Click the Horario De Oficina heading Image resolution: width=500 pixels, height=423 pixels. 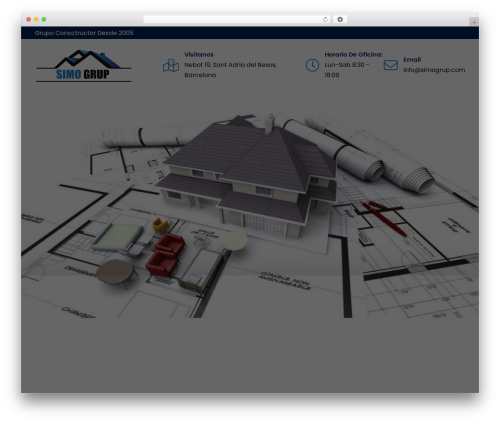pos(353,54)
